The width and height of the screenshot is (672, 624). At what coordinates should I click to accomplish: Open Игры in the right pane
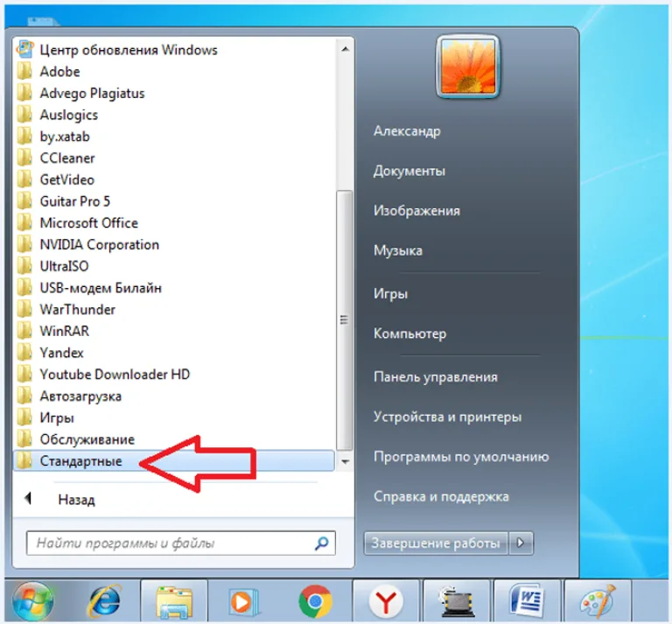coord(390,294)
